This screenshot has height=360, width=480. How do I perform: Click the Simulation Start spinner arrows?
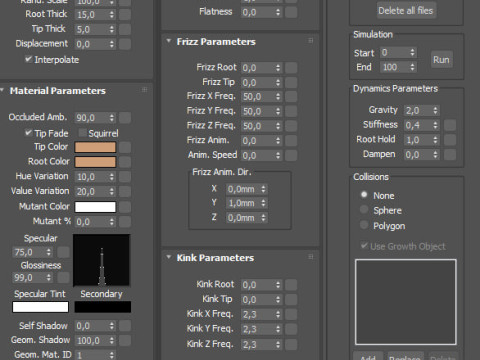click(x=412, y=52)
